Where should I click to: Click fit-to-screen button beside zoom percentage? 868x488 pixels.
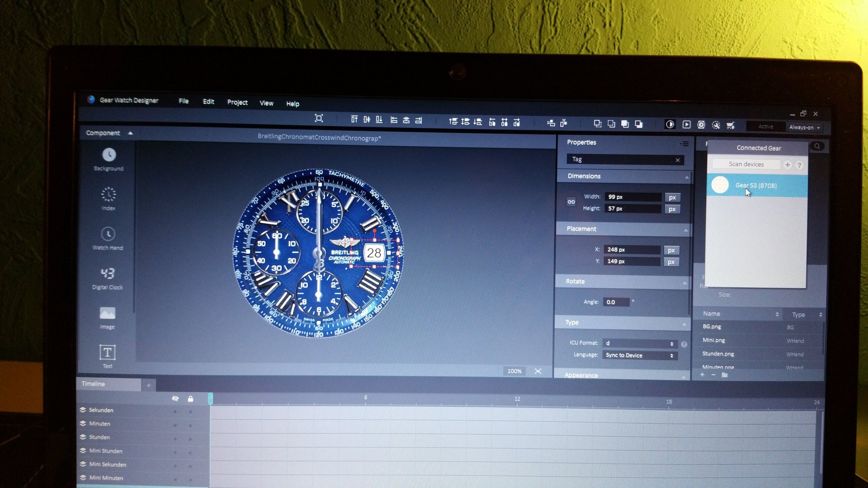coord(538,371)
